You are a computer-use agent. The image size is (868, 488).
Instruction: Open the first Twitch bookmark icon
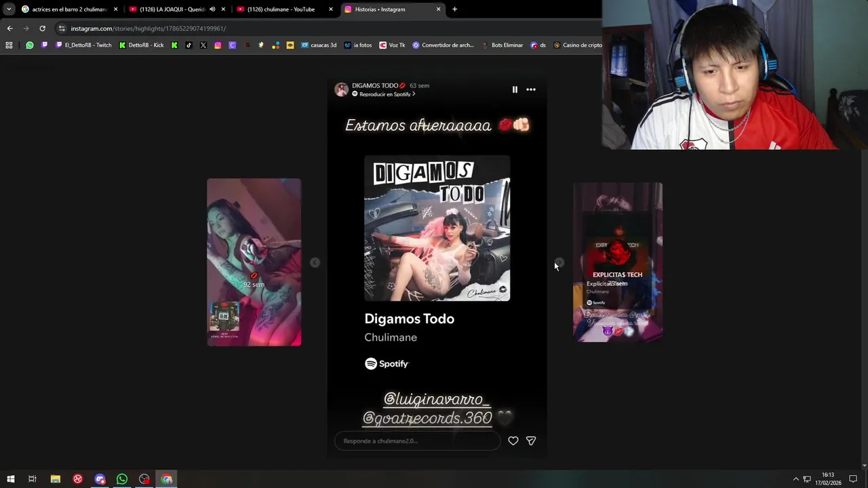tap(45, 45)
